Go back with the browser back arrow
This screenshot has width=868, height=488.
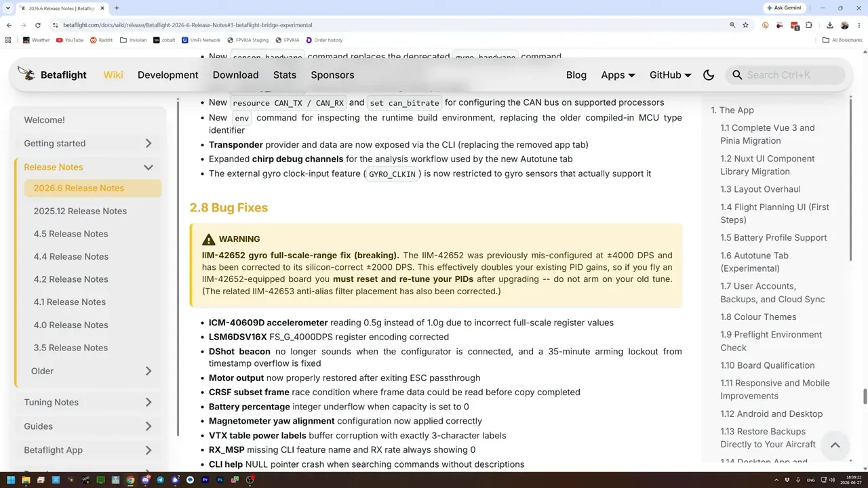[x=9, y=25]
